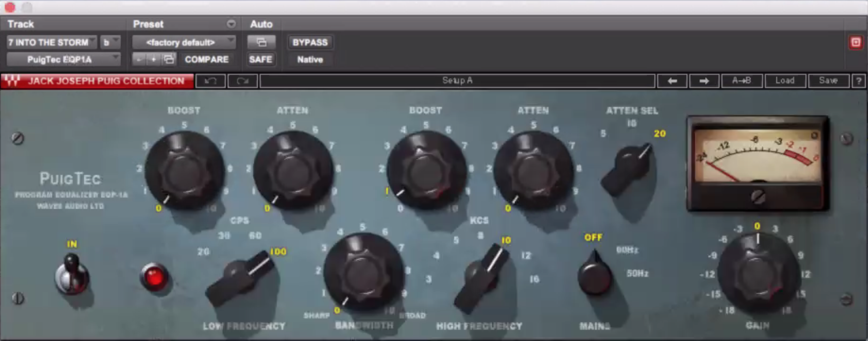The height and width of the screenshot is (341, 868).
Task: Click the low frequency ATTEN knob
Action: (x=293, y=171)
